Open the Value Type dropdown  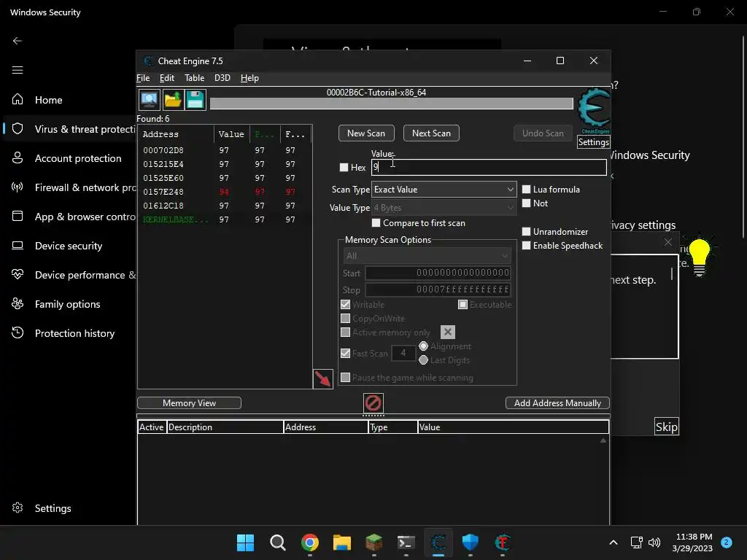444,208
